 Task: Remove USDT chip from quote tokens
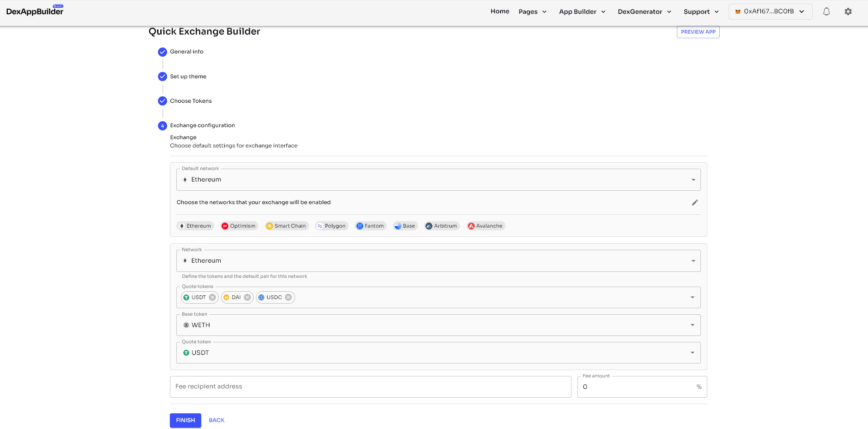(x=212, y=297)
